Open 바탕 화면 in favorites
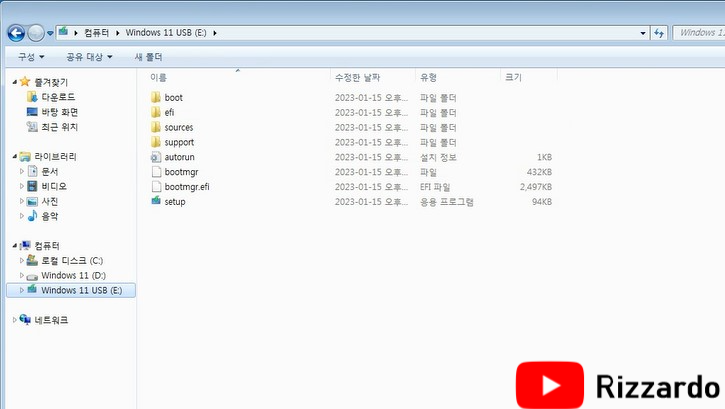Image resolution: width=725 pixels, height=409 pixels. pos(60,112)
